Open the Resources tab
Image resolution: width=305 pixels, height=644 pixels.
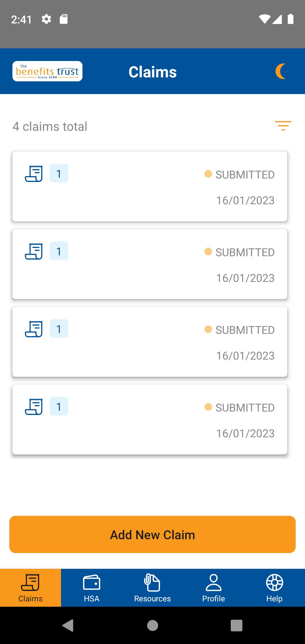pos(152,588)
